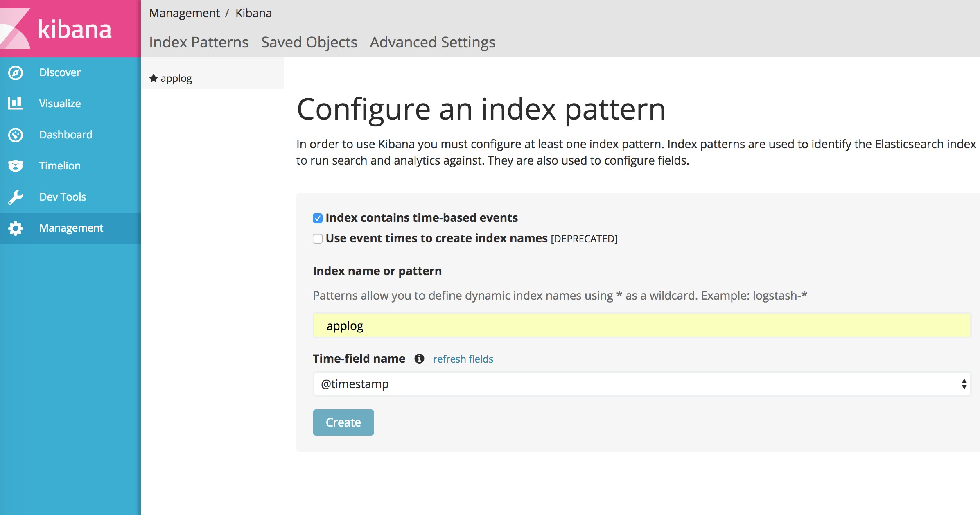Click the Dev Tools wrench icon
The width and height of the screenshot is (980, 515).
click(16, 197)
